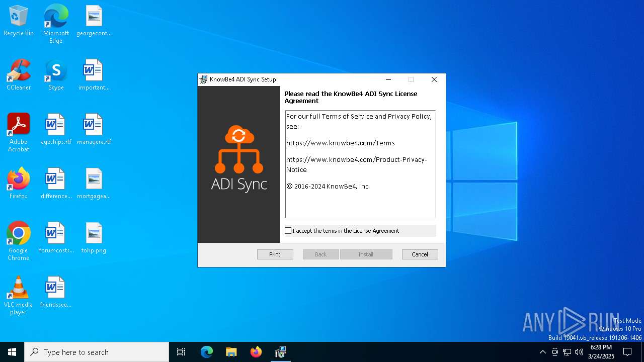Viewport: 644px width, 362px height.
Task: Click the taskbar search box
Action: point(97,352)
